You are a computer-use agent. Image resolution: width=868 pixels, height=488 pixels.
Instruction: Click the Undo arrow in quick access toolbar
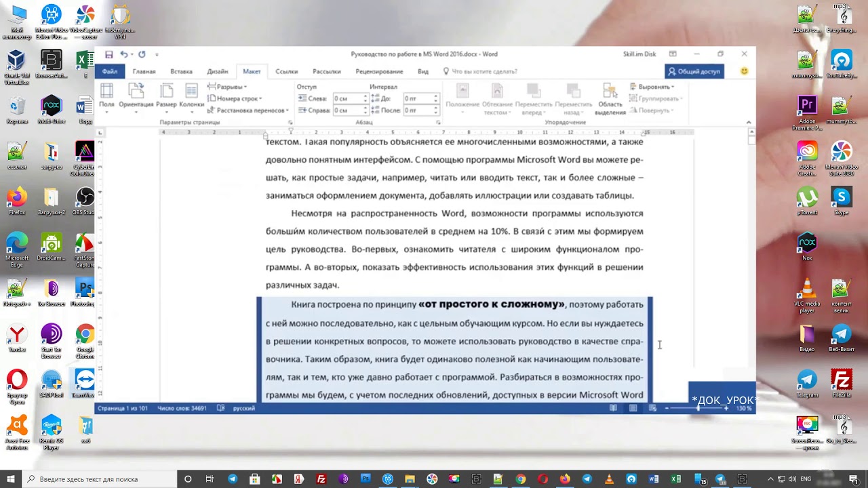123,54
